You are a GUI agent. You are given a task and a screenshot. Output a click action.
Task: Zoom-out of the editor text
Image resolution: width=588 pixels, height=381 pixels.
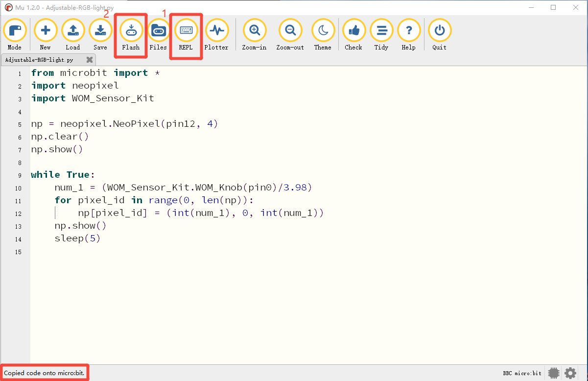tap(290, 34)
